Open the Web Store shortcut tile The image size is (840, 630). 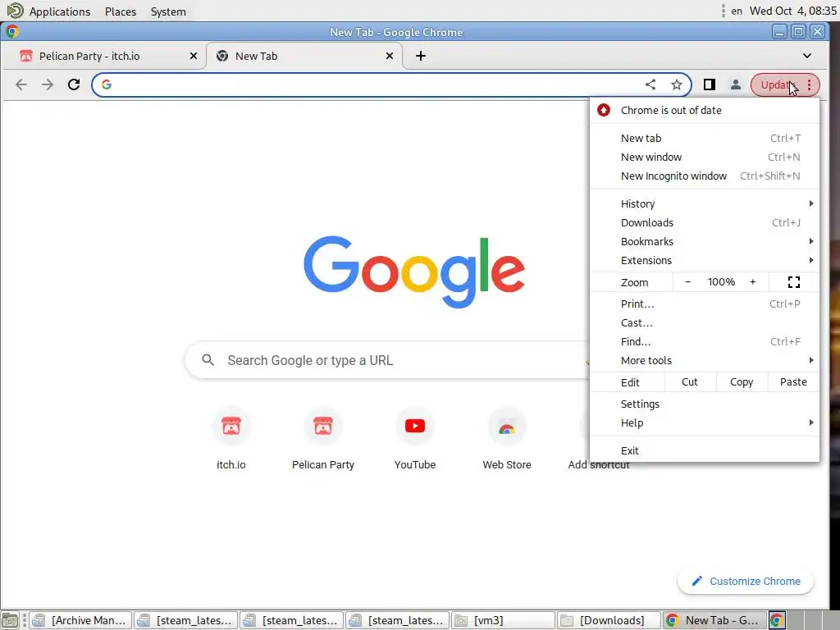(507, 438)
